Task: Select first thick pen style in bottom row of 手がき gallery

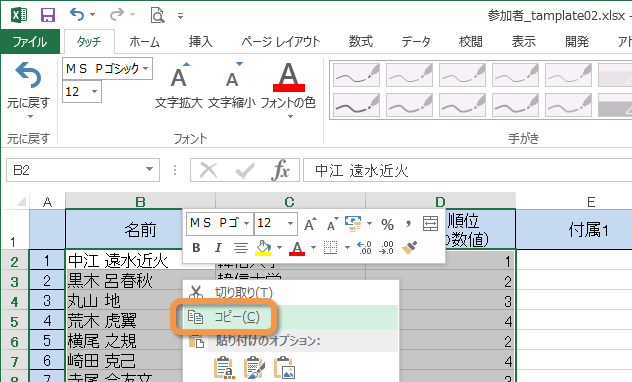Action: (356, 105)
